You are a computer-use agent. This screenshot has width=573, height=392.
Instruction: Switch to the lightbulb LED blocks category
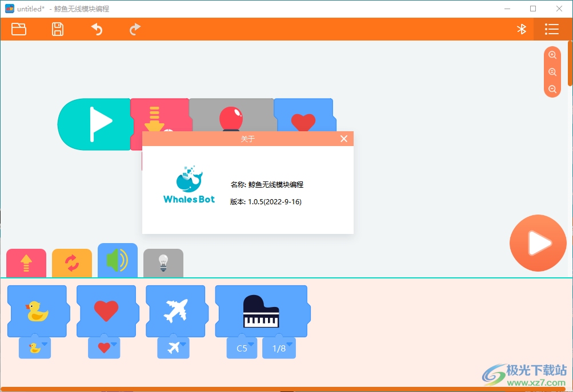163,262
